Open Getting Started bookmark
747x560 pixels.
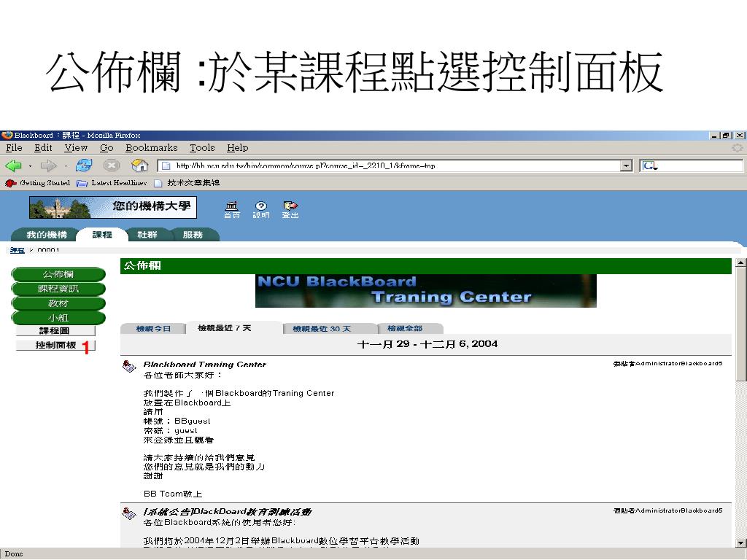tap(38, 183)
